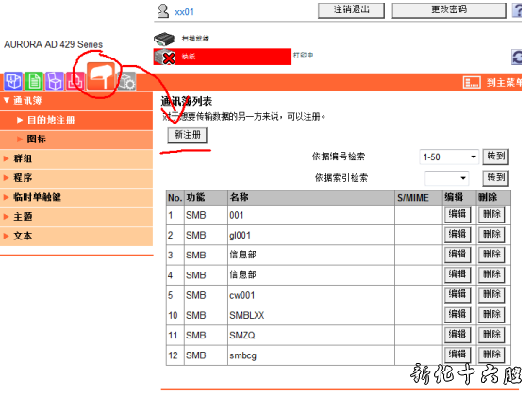The width and height of the screenshot is (532, 396).
Task: Expand the 群组 group menu
Action: coord(76,158)
